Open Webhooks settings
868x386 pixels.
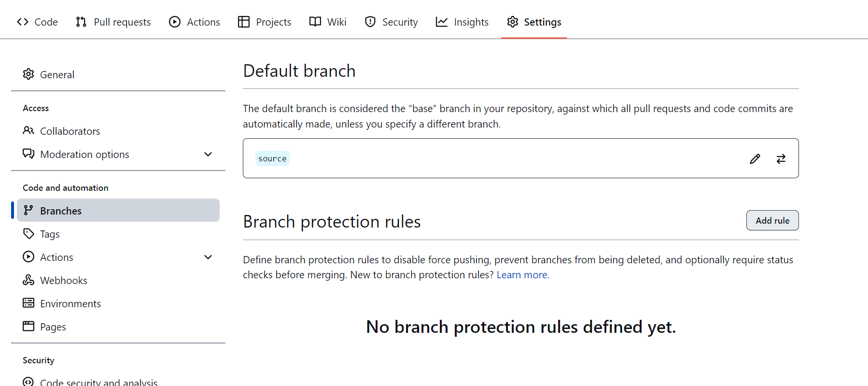(x=118, y=280)
